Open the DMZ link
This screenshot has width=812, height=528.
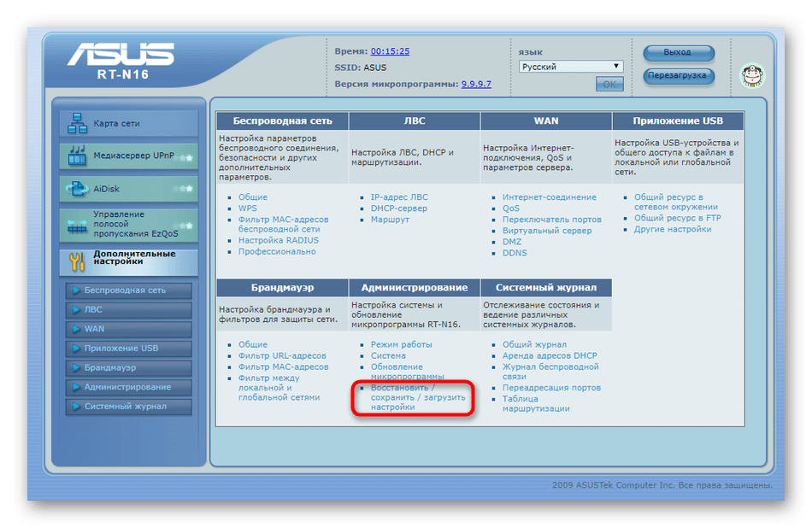pos(512,242)
